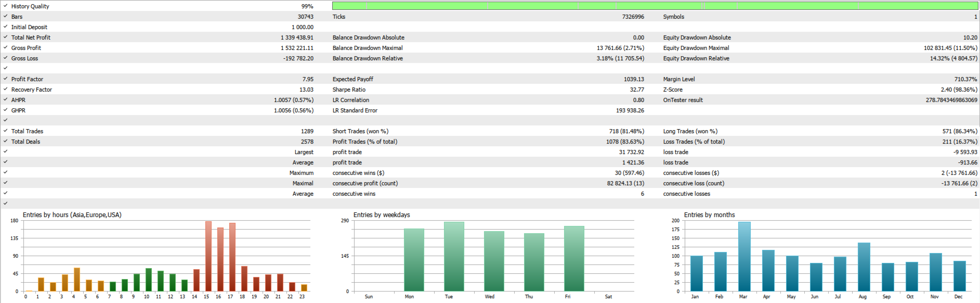Screen dimensions: 980x303
Task: Click the Entries by months chart title
Action: click(709, 215)
